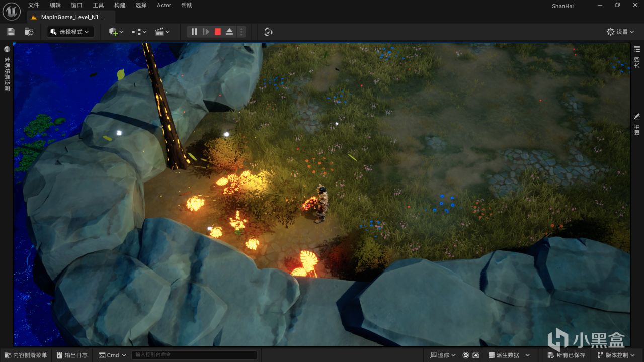The width and height of the screenshot is (644, 362).
Task: Click the platforms icon in the toolbar
Action: (x=268, y=32)
